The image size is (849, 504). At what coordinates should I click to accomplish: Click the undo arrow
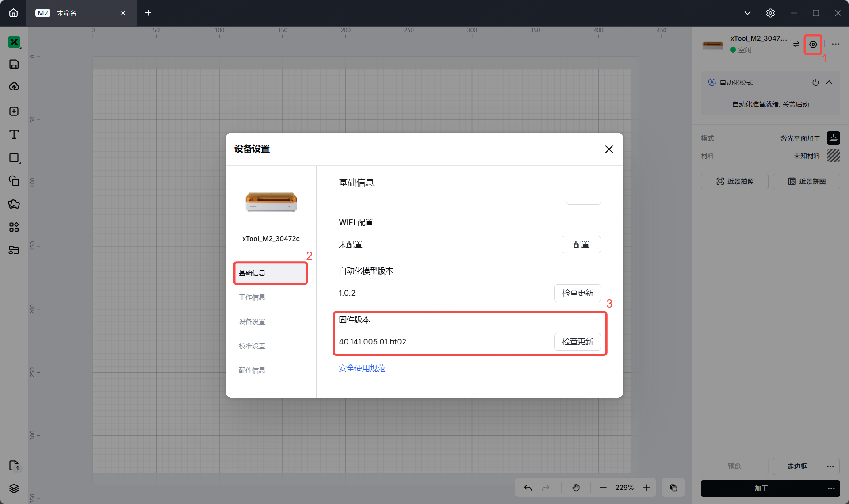[528, 488]
